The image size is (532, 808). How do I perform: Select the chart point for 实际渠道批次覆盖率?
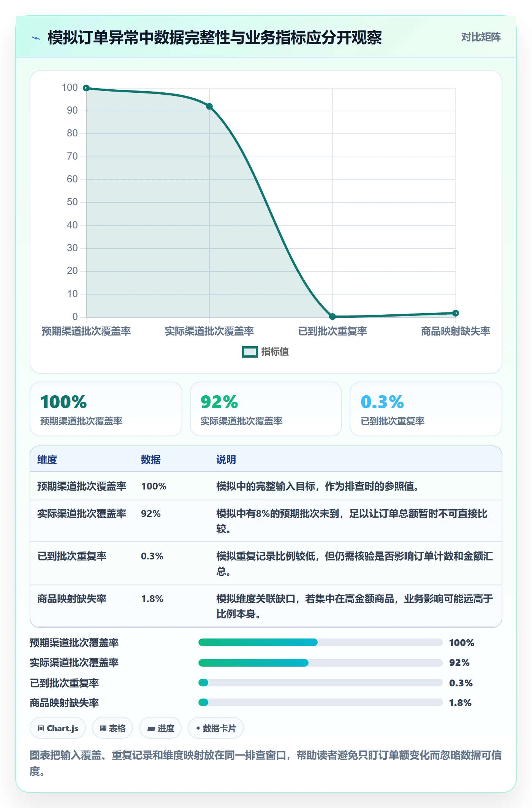tap(209, 106)
